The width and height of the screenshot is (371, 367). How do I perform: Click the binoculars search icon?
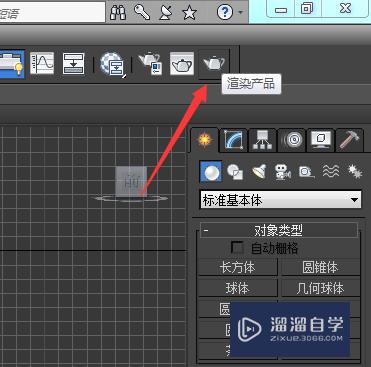coord(118,12)
